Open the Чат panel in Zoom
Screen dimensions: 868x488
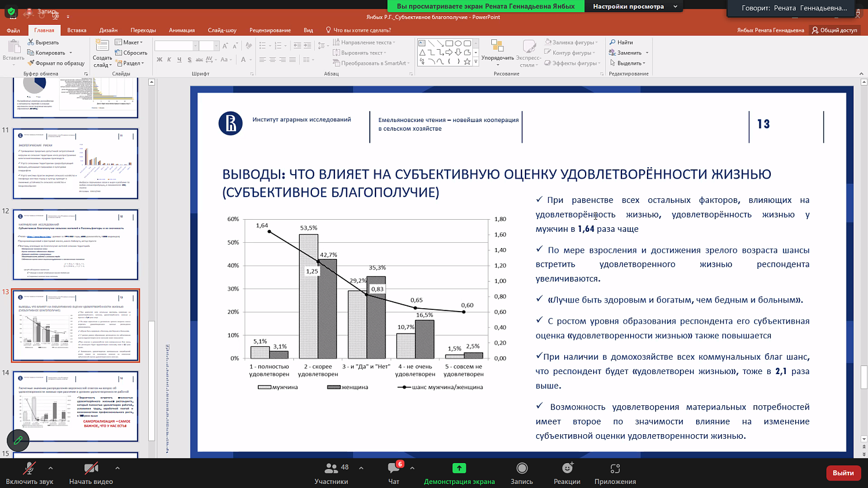coord(393,472)
